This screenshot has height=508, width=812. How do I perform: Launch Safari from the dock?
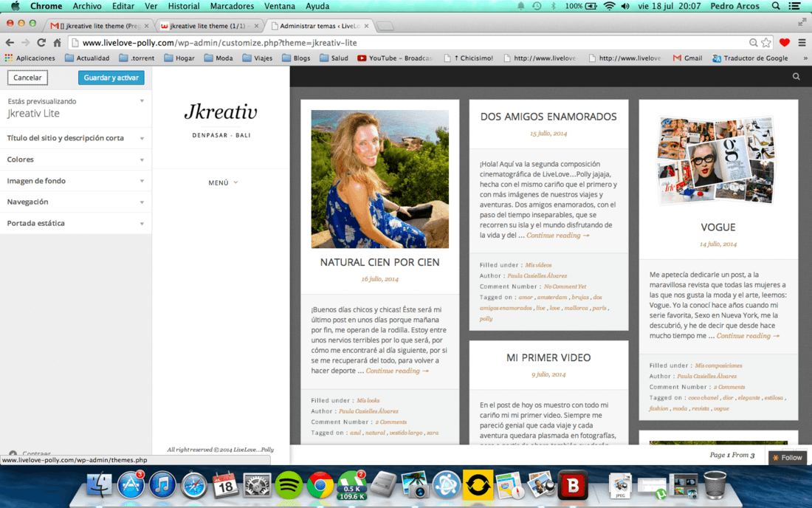click(193, 486)
